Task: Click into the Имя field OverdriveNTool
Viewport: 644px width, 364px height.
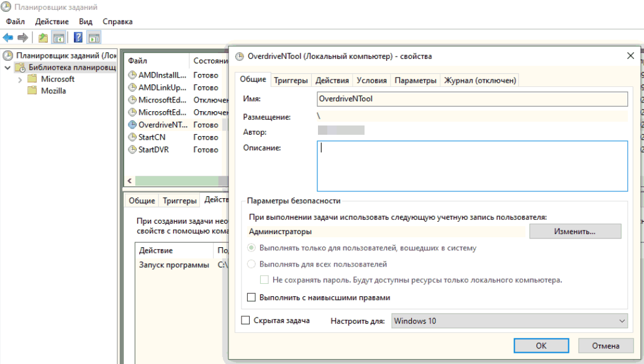Action: coord(472,99)
